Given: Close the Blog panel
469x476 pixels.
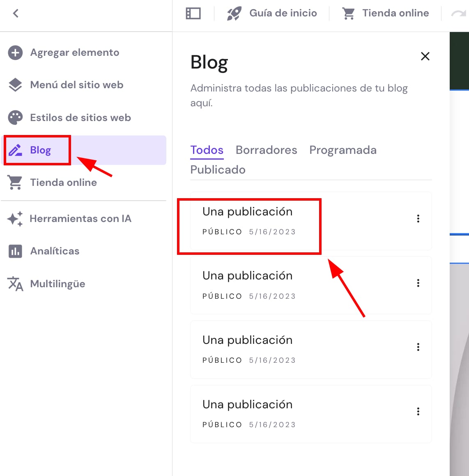Looking at the screenshot, I should point(425,56).
